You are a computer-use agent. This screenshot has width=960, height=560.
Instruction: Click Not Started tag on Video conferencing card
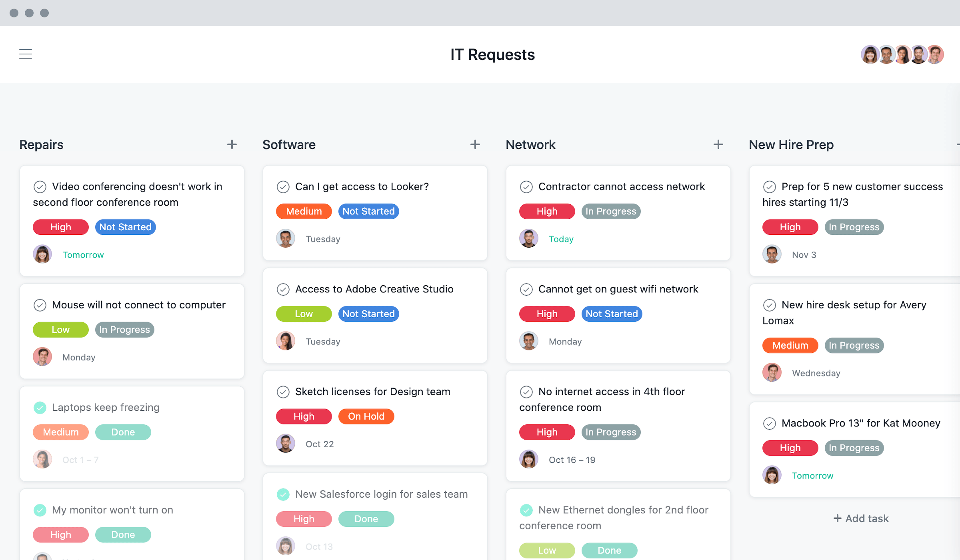tap(126, 227)
